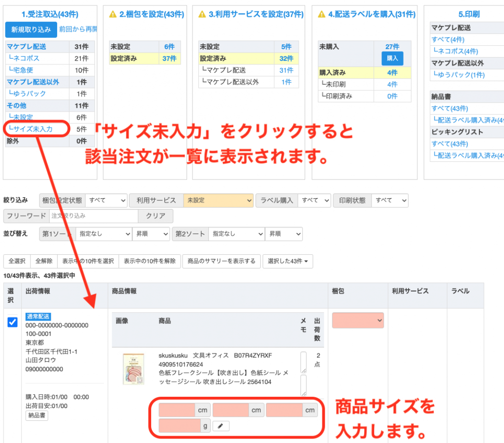Click the 納品書 button in the order row

click(36, 415)
